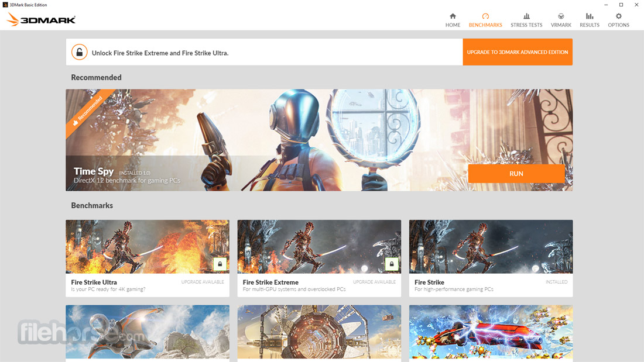
Task: Open Fire Strike Ultra thumbnail
Action: 148,247
